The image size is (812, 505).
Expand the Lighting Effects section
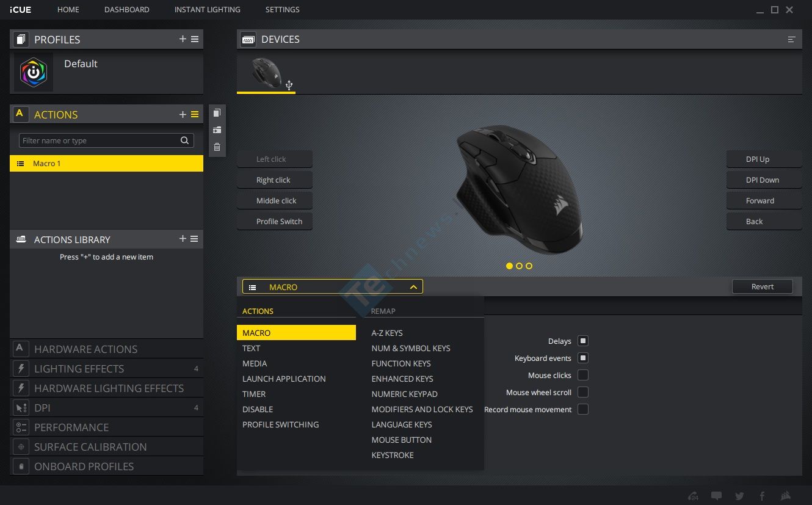(x=107, y=369)
